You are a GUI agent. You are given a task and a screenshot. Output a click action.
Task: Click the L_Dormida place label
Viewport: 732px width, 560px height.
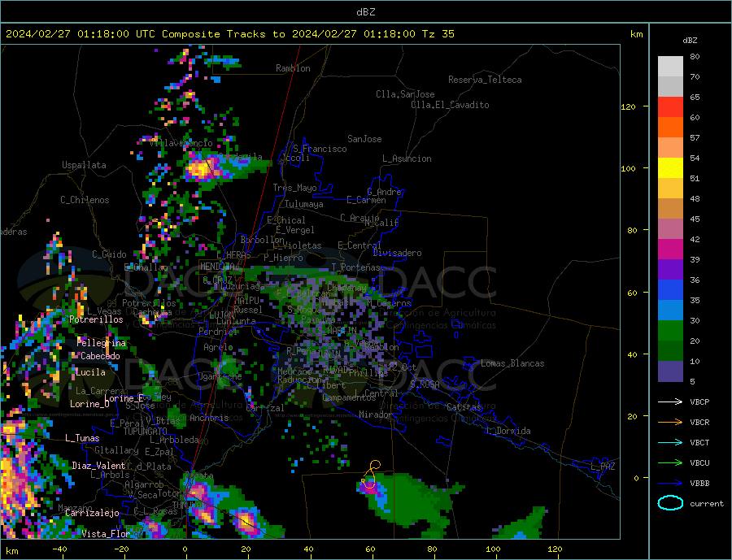pos(508,431)
